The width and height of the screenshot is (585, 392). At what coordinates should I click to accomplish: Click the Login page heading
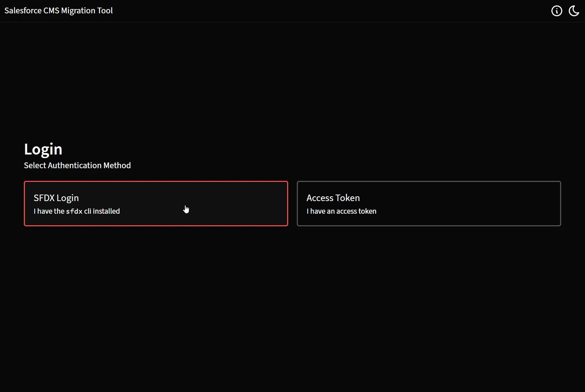pyautogui.click(x=43, y=149)
